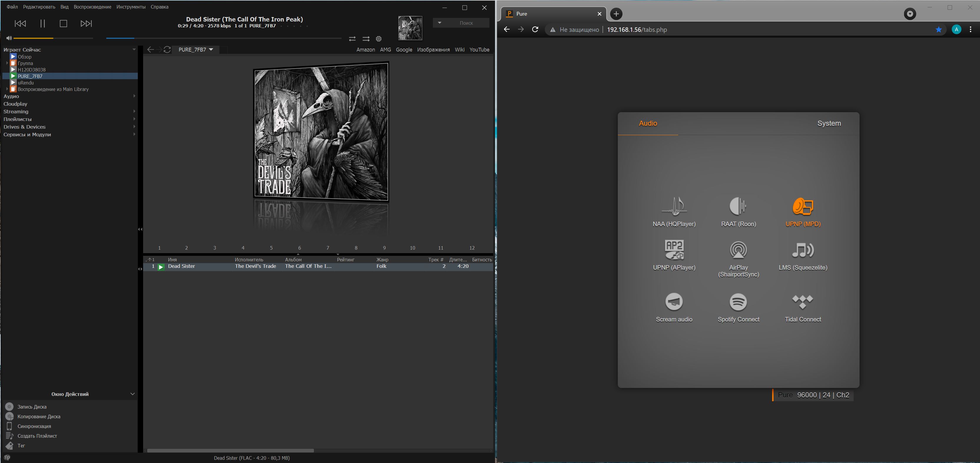Select LMS (Squeezelite) icon

click(x=803, y=250)
